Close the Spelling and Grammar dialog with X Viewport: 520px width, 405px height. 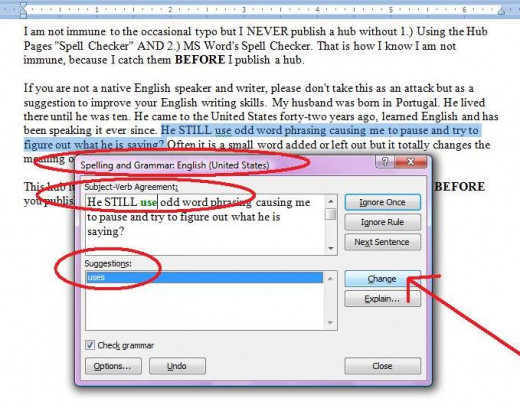tap(411, 162)
